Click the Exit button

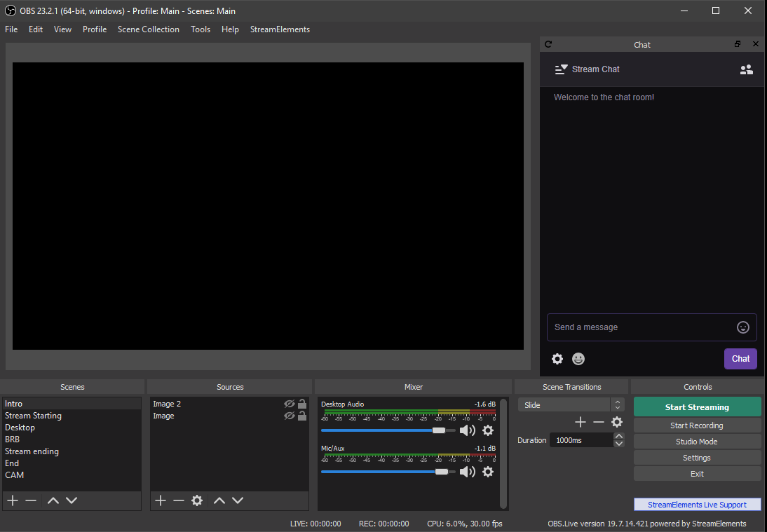click(x=697, y=474)
